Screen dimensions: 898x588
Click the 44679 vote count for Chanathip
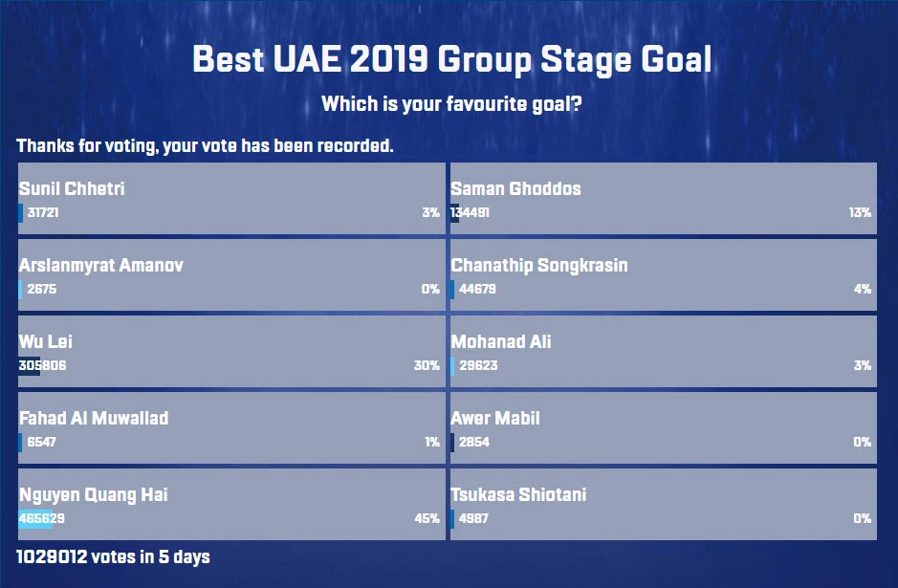point(477,290)
